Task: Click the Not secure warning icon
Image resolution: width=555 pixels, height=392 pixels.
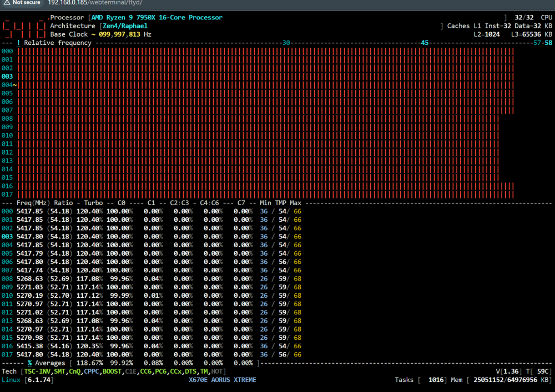Action: pyautogui.click(x=7, y=2)
